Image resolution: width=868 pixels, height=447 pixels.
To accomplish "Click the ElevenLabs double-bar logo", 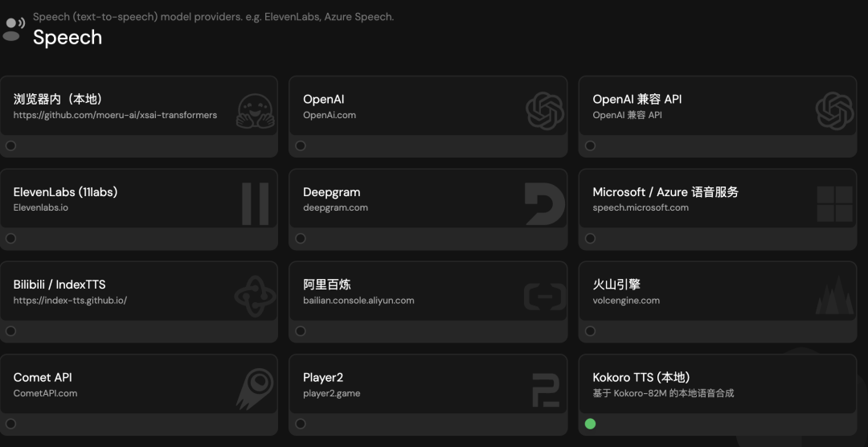I will click(x=256, y=203).
